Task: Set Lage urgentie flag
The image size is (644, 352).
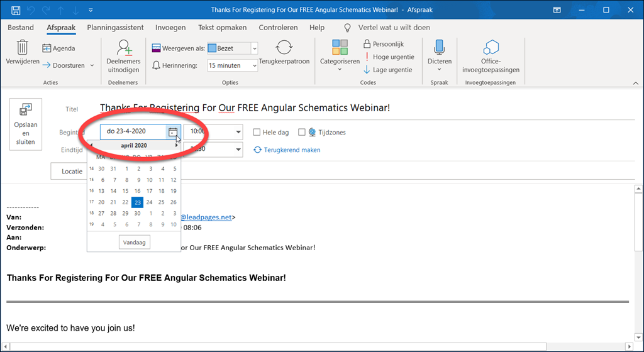Action: [387, 70]
